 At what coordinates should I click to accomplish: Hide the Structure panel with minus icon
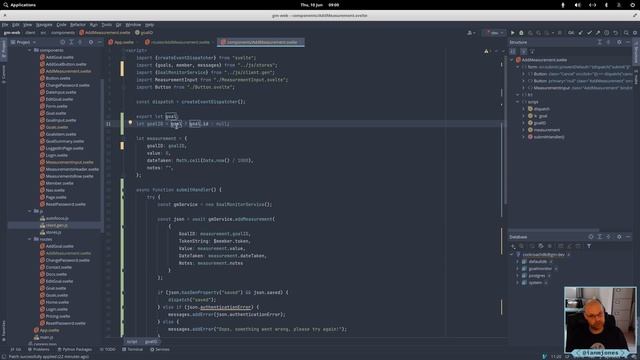(x=628, y=42)
